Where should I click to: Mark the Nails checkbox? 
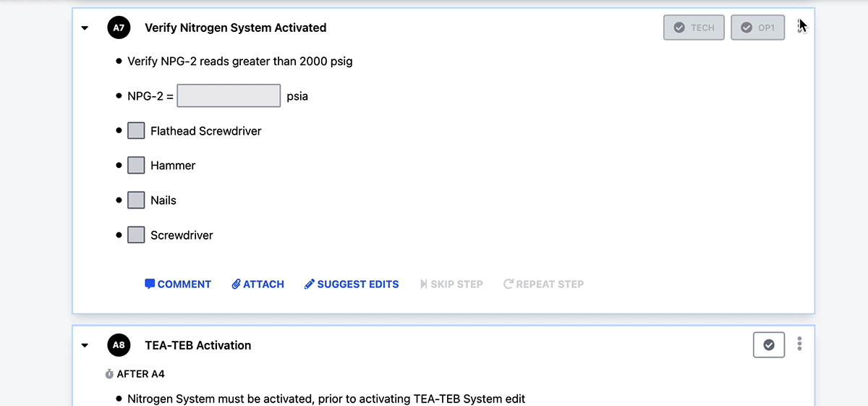(x=136, y=200)
